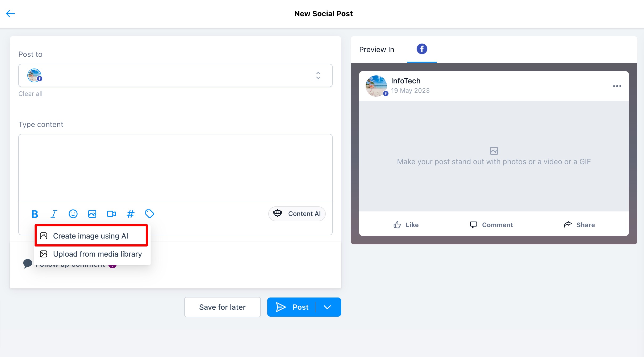This screenshot has width=644, height=357.
Task: Open the emoji picker
Action: pyautogui.click(x=73, y=214)
